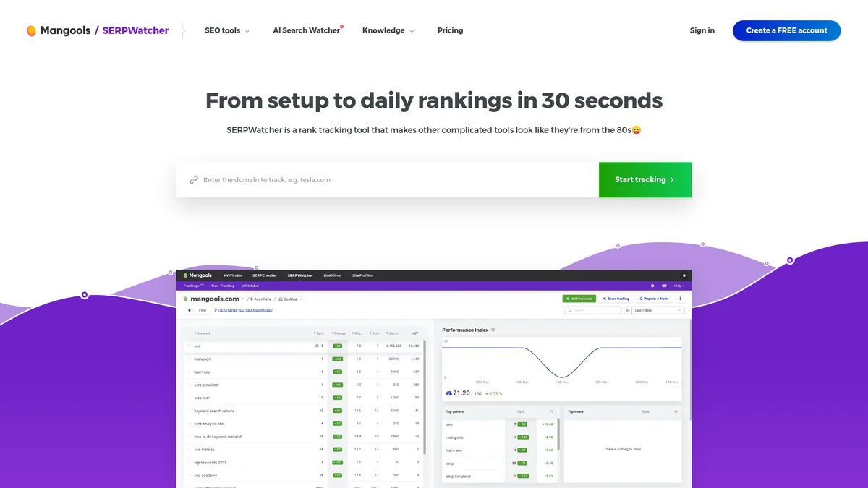The width and height of the screenshot is (868, 488).
Task: Click the Performance Index line chart
Action: pyautogui.click(x=562, y=361)
